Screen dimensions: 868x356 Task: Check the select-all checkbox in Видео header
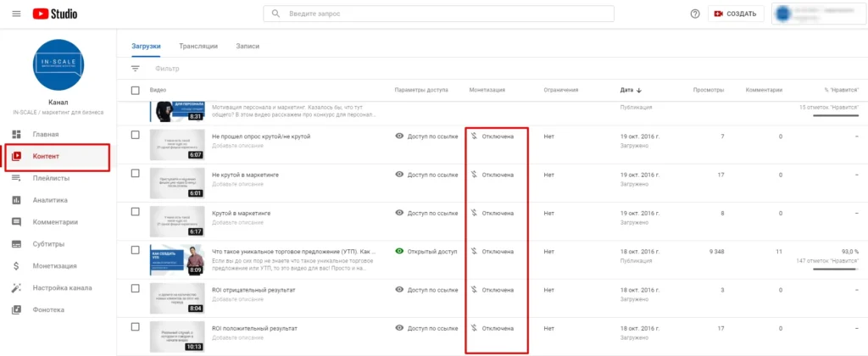click(136, 90)
